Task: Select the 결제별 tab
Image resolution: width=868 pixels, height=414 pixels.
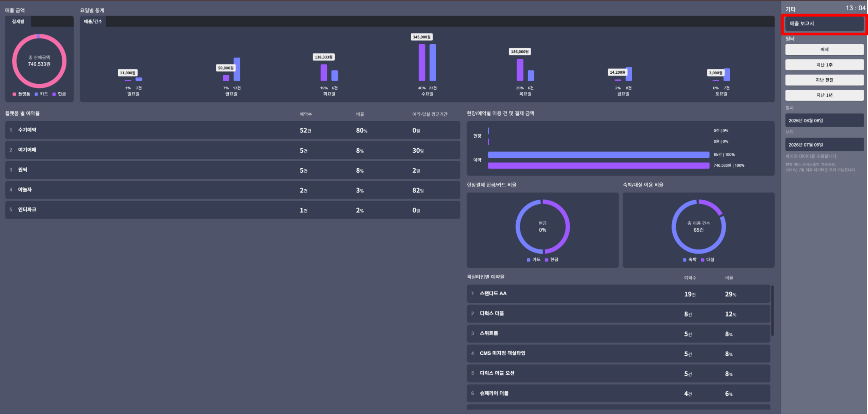Action: pos(18,22)
